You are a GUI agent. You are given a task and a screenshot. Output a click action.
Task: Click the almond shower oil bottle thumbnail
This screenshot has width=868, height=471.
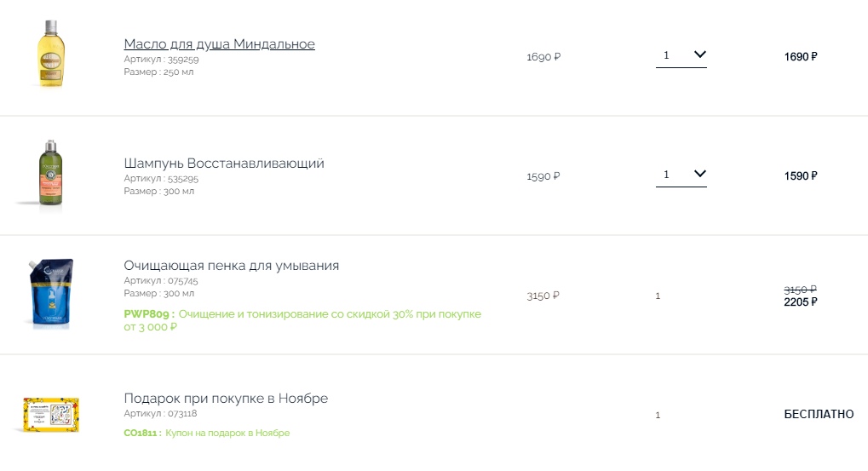coord(49,55)
